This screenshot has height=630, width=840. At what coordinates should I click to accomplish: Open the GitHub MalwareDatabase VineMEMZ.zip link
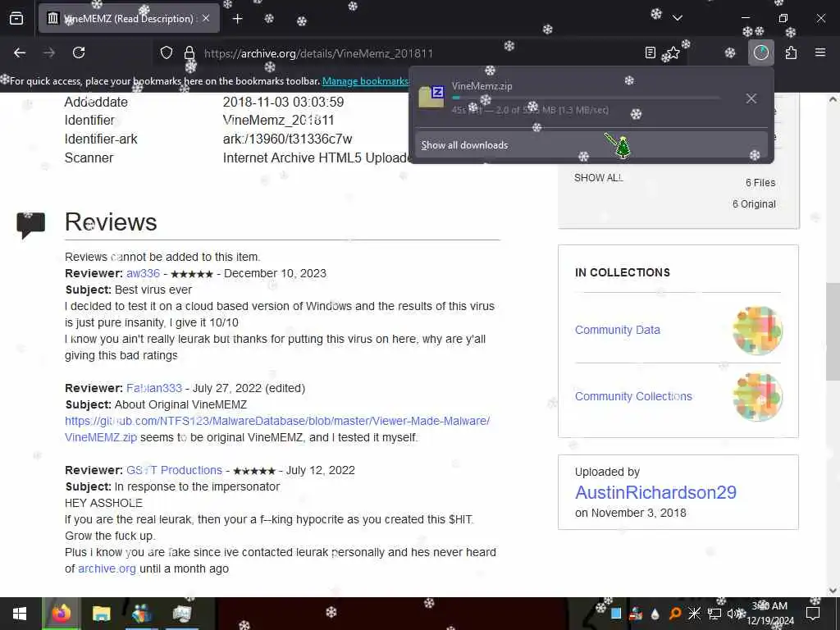[x=277, y=429]
